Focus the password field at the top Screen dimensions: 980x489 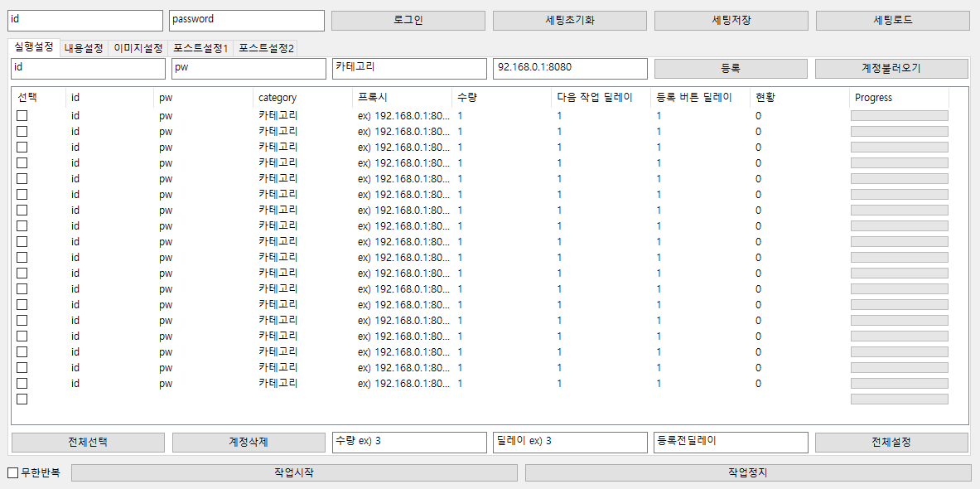(246, 21)
